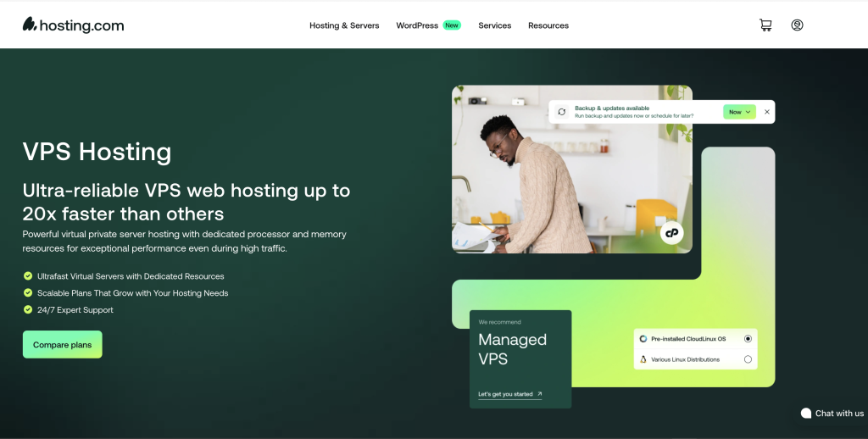Click the cPanel logo badge
Image resolution: width=868 pixels, height=439 pixels.
(671, 233)
